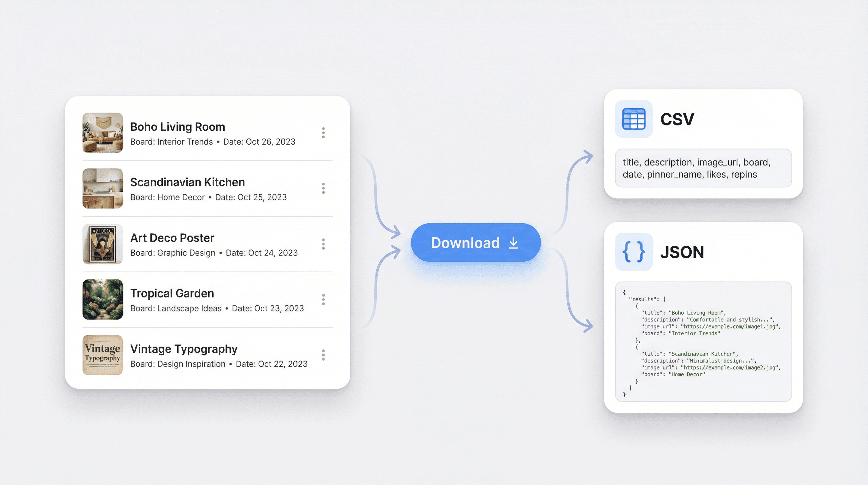Open three-dot menu for Scandinavian Kitchen
Image resolution: width=868 pixels, height=485 pixels.
coord(323,188)
